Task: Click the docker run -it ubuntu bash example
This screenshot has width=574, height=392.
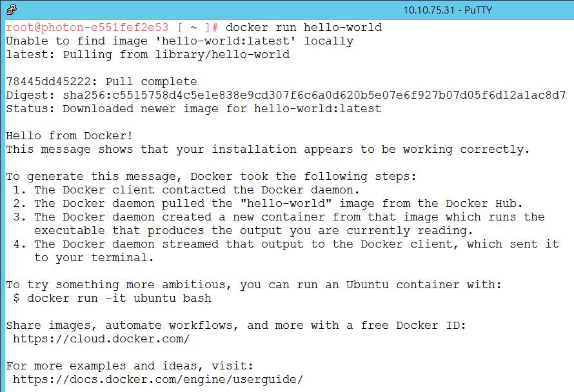Action: click(112, 299)
